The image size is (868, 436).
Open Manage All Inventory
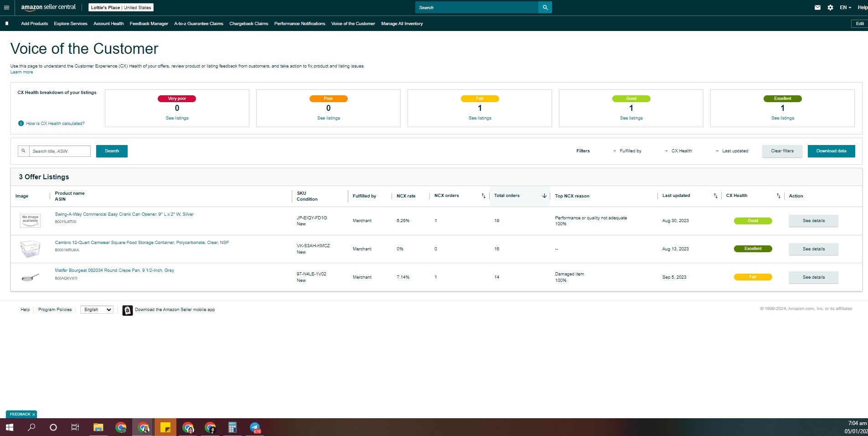coord(402,24)
